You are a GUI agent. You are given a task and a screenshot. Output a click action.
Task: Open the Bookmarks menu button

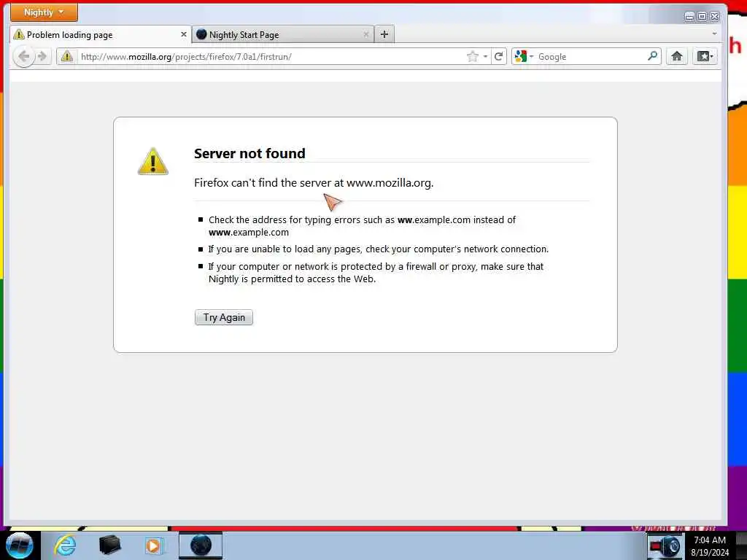point(705,57)
